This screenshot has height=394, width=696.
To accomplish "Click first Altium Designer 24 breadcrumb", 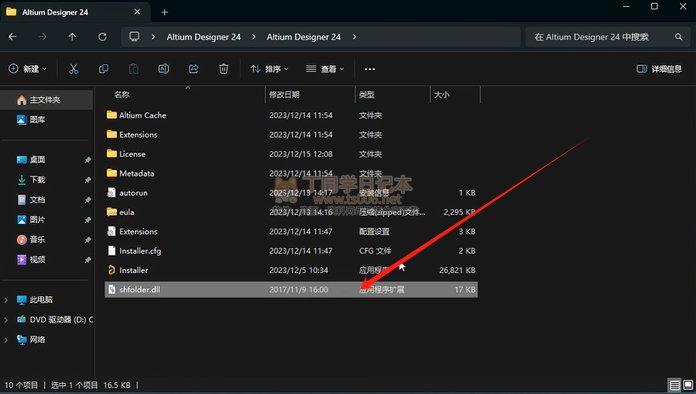I will pos(204,37).
